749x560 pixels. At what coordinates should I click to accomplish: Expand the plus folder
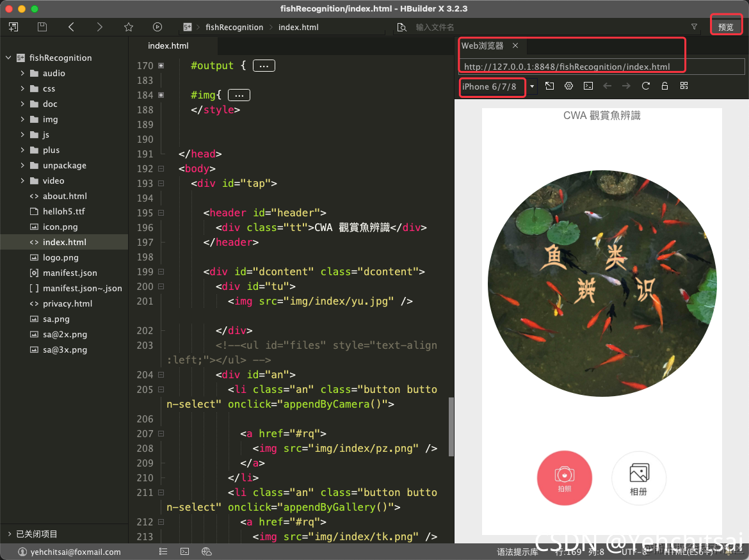pos(22,150)
